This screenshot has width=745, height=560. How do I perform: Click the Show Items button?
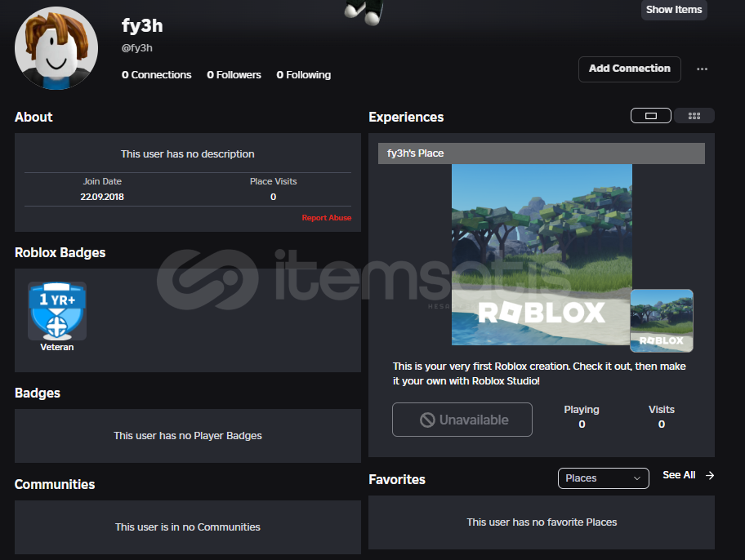[x=674, y=10]
